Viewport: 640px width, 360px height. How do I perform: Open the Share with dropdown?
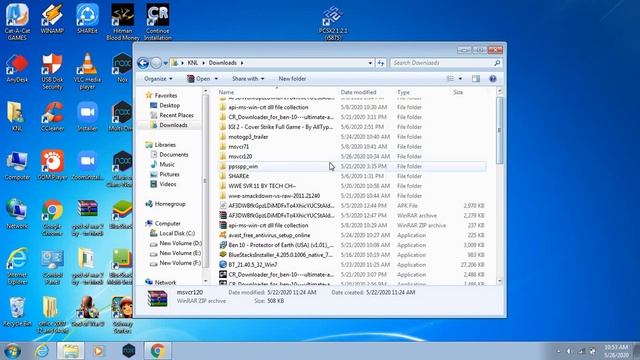click(x=248, y=79)
